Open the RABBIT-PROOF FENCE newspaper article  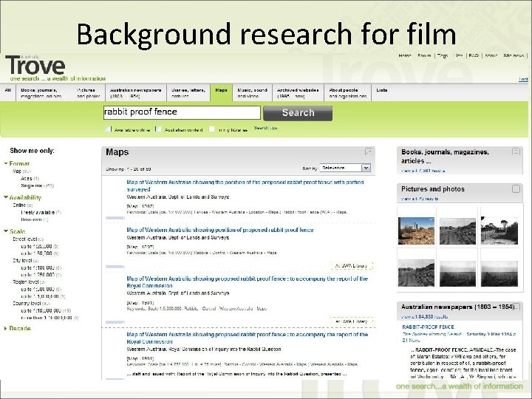coord(429,327)
